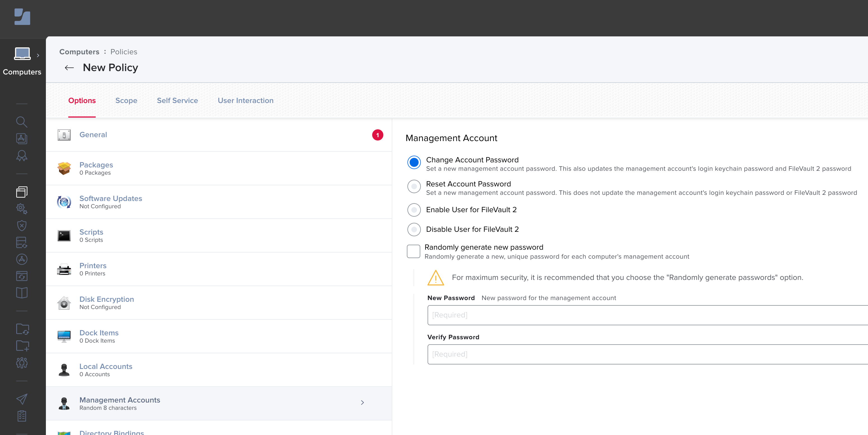The height and width of the screenshot is (435, 868).
Task: Open the Printers payload
Action: [219, 269]
